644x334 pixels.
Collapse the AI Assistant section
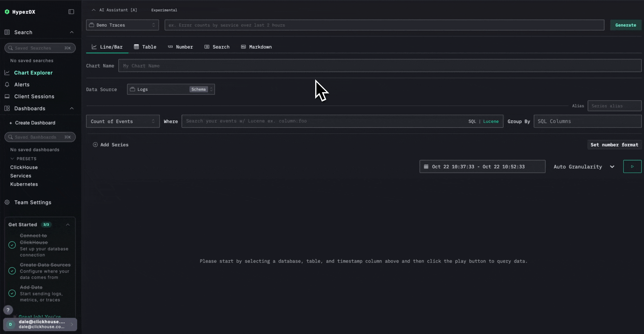pos(94,10)
